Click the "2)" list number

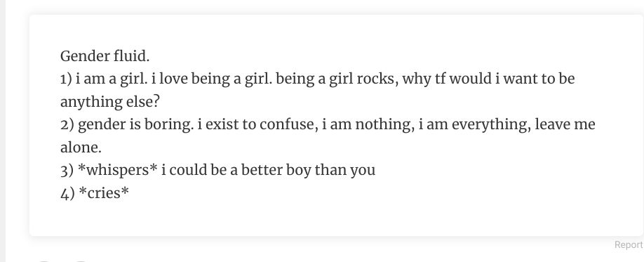(67, 124)
